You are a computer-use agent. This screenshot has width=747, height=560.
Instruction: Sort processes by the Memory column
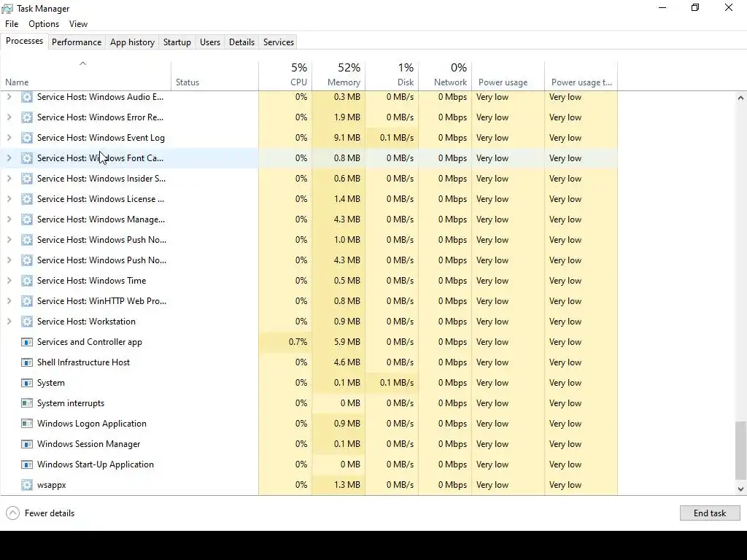[338, 76]
